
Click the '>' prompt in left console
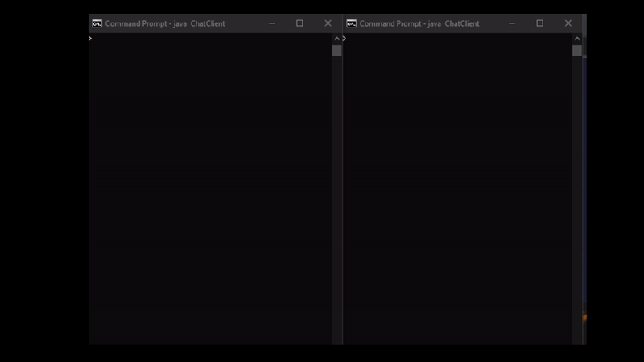tap(90, 39)
